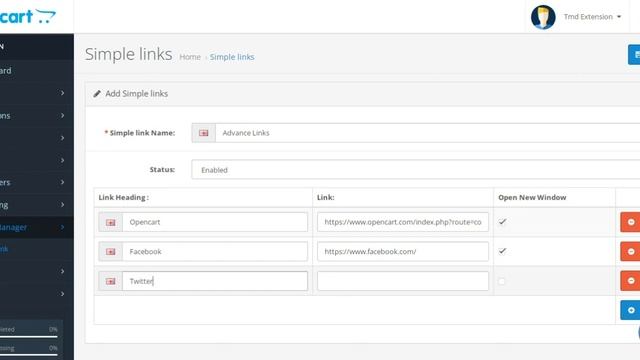The width and height of the screenshot is (640, 360).
Task: Enable Open New Window for Twitter row
Action: 502,281
